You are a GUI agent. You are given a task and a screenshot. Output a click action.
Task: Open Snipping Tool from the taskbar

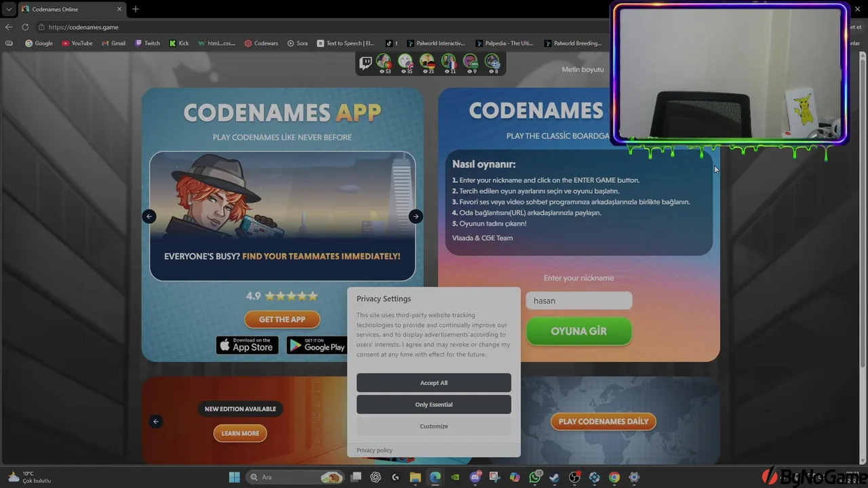click(495, 477)
